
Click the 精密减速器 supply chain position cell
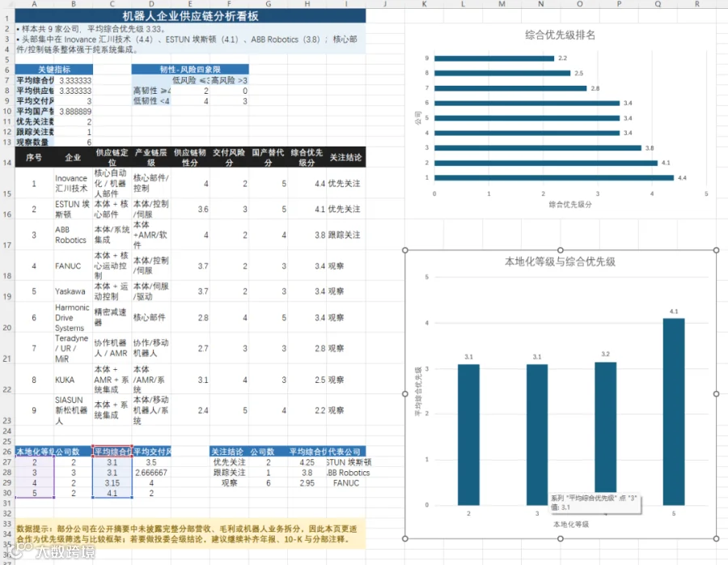tap(112, 317)
